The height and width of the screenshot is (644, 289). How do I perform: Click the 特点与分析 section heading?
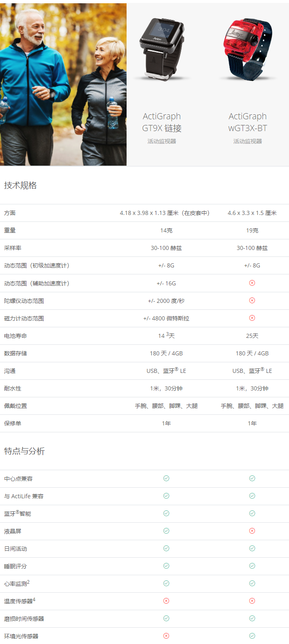coord(24,451)
